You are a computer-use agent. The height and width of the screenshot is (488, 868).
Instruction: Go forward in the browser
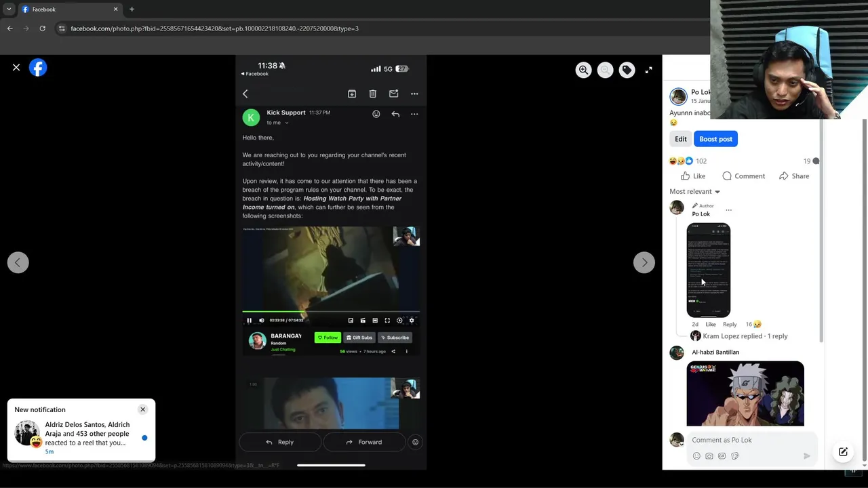click(26, 28)
